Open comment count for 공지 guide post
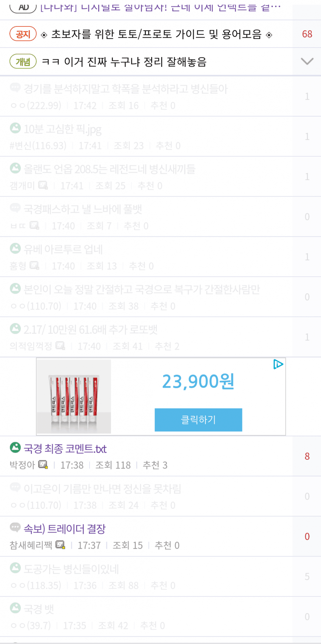This screenshot has height=644, width=321. (x=307, y=34)
